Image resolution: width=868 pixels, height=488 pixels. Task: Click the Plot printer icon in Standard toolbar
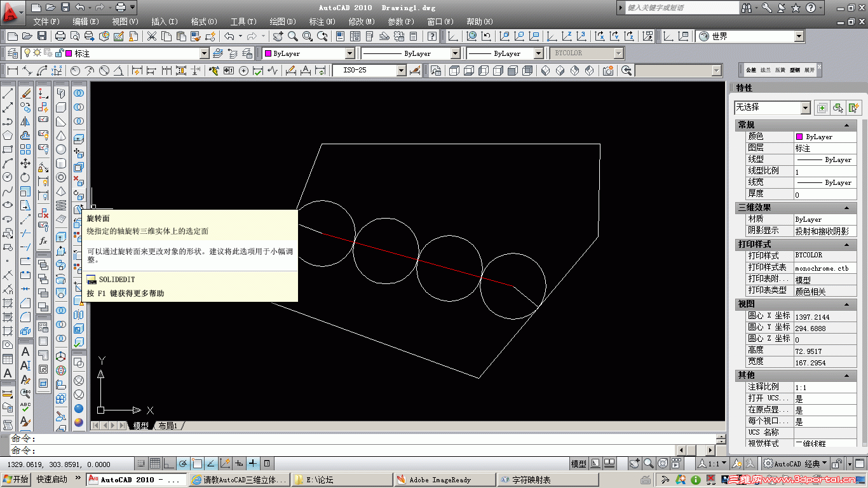click(60, 36)
